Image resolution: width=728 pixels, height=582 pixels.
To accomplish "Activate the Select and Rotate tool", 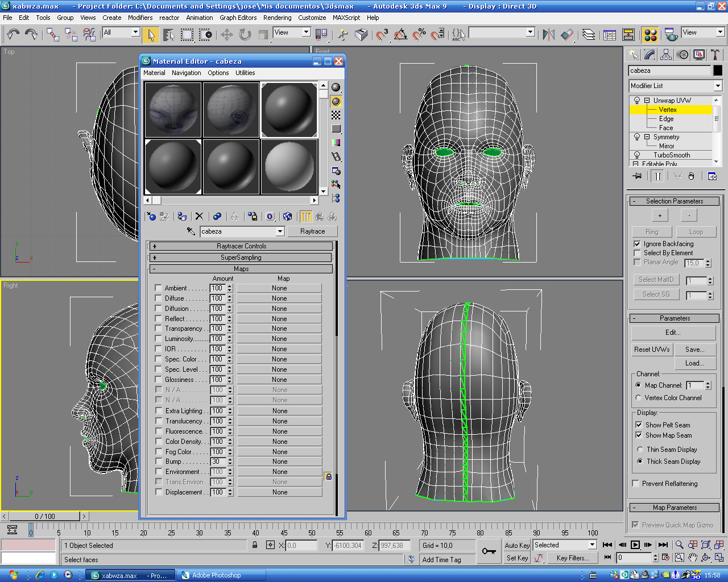I will (245, 35).
